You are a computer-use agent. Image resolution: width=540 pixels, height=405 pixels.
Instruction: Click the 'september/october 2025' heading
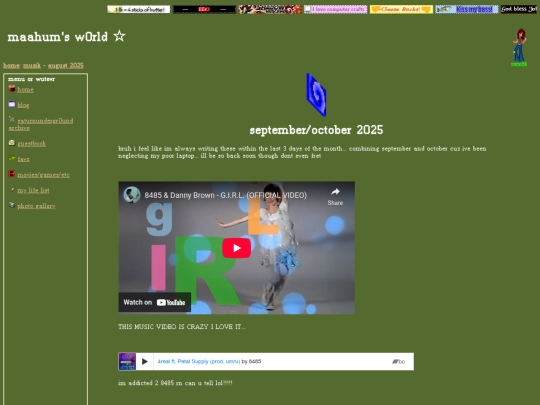pyautogui.click(x=316, y=130)
